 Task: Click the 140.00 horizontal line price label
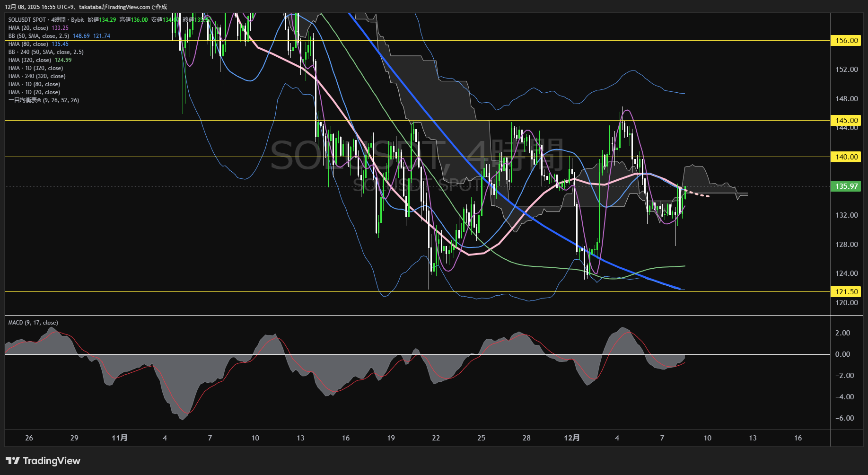point(846,157)
